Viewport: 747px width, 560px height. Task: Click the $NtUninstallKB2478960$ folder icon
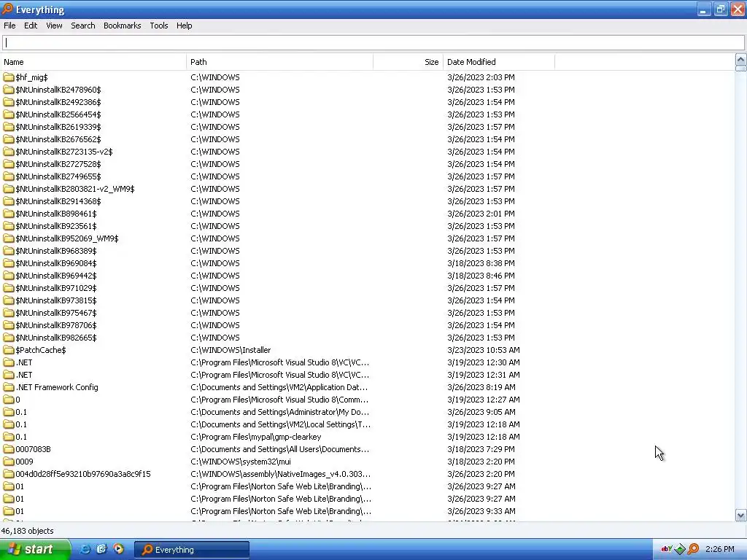point(9,90)
